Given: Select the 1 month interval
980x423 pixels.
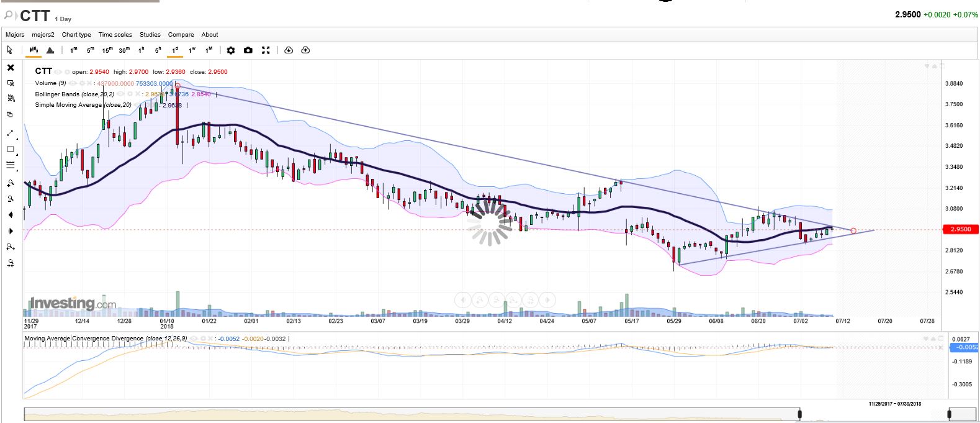Looking at the screenshot, I should click(x=209, y=50).
